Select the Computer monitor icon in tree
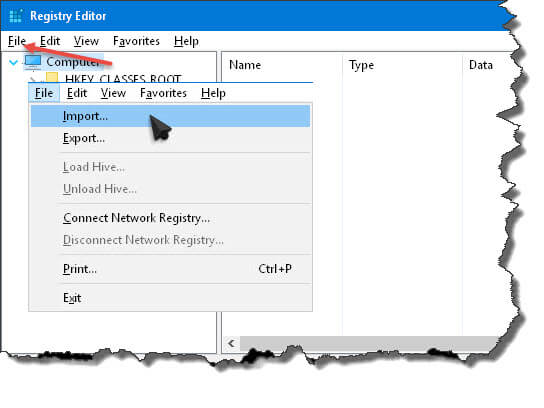 pyautogui.click(x=33, y=63)
